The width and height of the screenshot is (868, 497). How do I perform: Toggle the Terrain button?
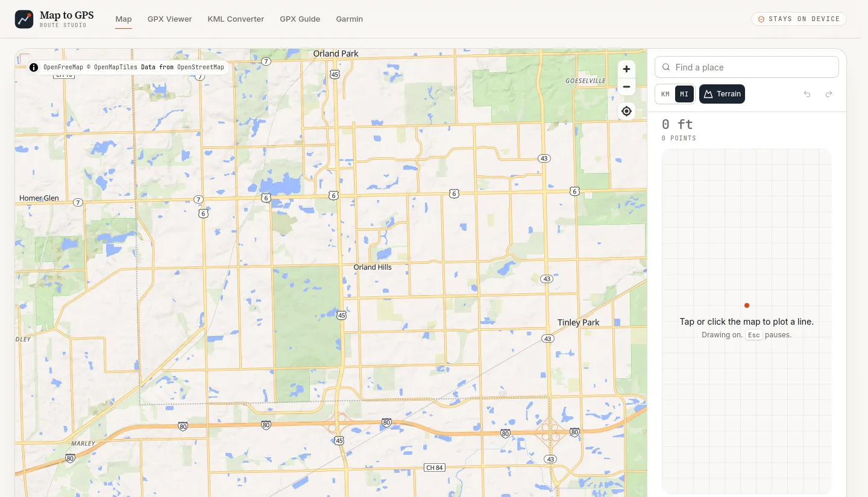click(x=722, y=94)
